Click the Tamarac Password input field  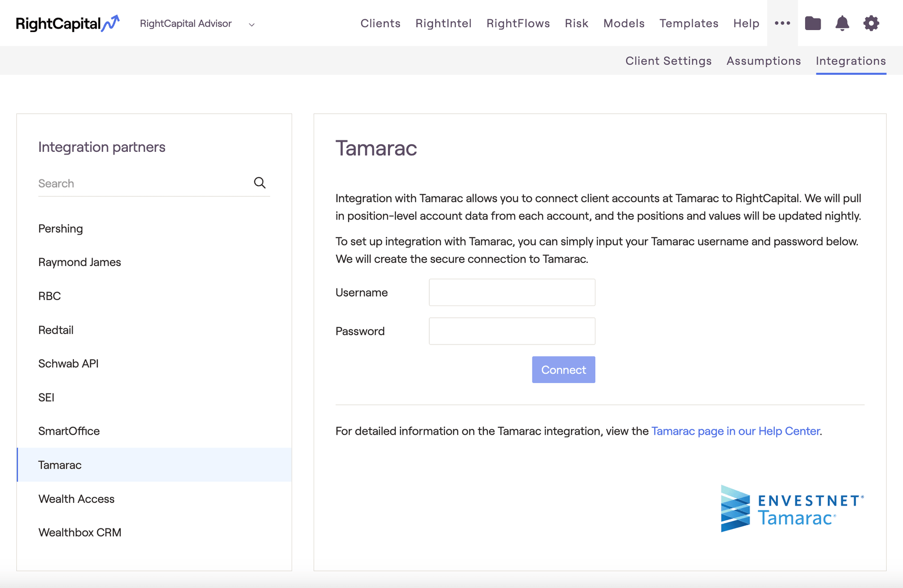pos(512,331)
